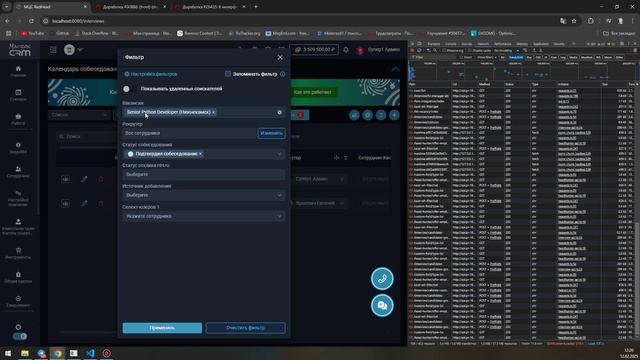This screenshot has height=360, width=640.
Task: Clear all selected vacancies in Вакансии field
Action: [279, 112]
